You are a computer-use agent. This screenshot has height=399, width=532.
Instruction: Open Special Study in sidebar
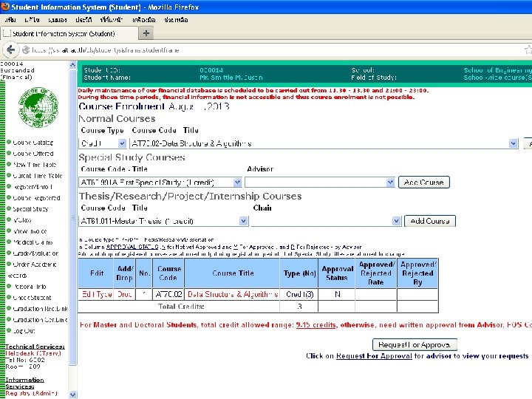(30, 209)
